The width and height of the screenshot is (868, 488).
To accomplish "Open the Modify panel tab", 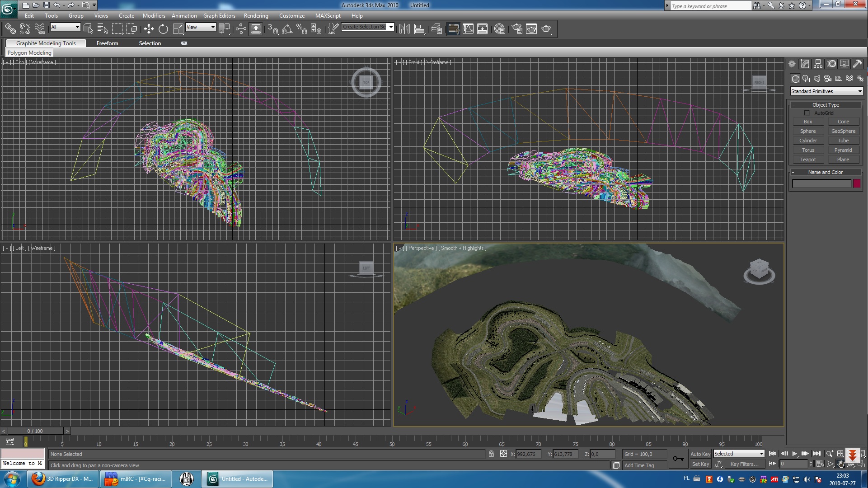I will point(805,64).
